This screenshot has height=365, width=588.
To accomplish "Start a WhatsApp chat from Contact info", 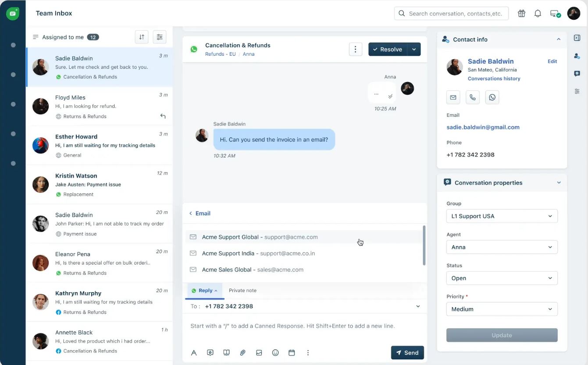I will tap(492, 97).
